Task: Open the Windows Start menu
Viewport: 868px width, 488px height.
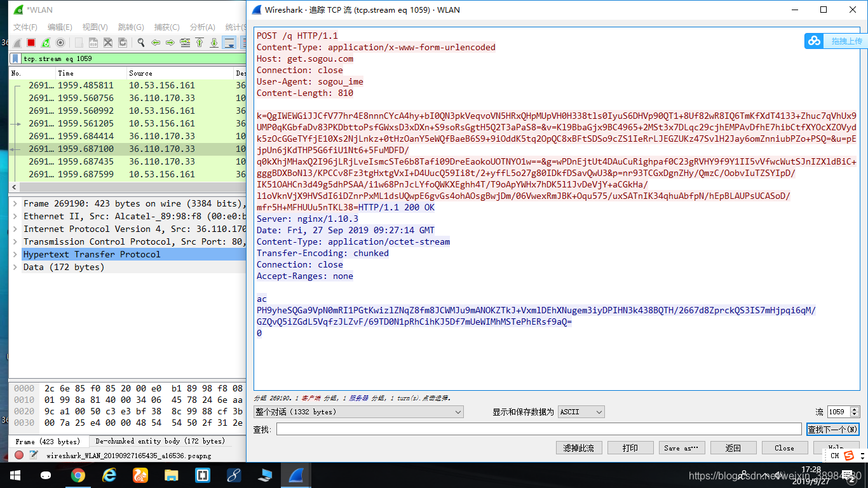Action: [x=15, y=475]
